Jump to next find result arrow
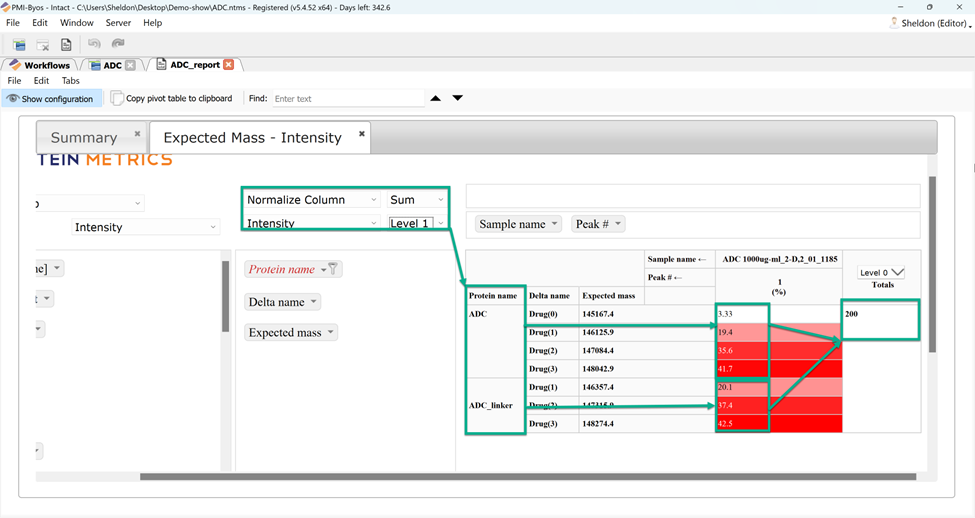This screenshot has width=975, height=518. tap(458, 98)
